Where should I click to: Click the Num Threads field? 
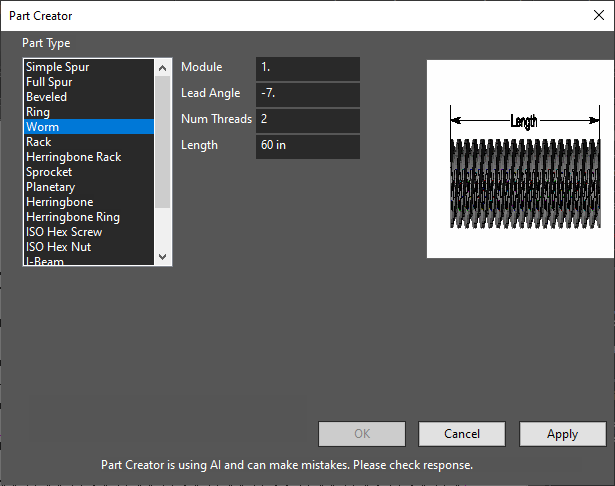click(x=308, y=120)
